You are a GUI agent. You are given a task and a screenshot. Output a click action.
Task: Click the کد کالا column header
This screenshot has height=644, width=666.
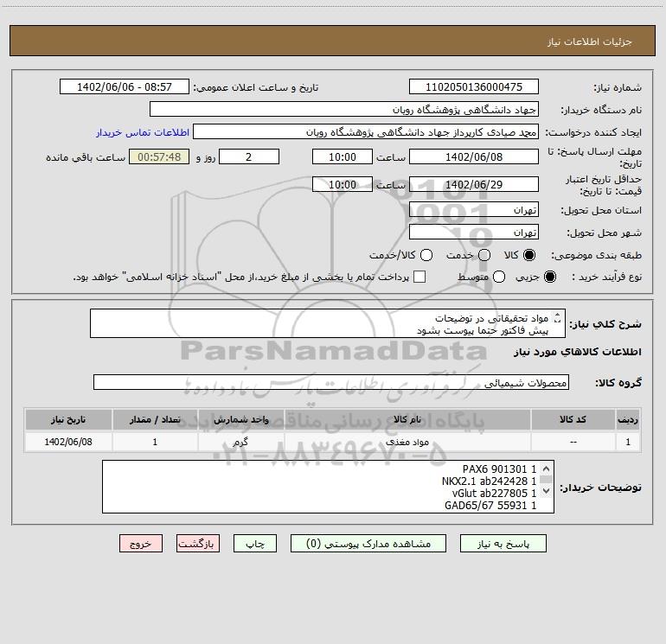coord(573,419)
